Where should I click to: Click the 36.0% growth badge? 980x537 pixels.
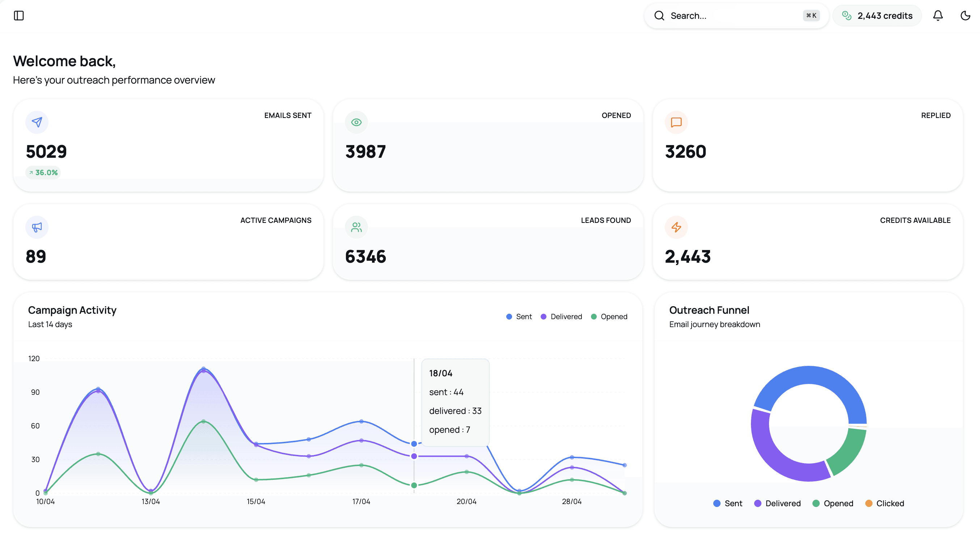43,172
